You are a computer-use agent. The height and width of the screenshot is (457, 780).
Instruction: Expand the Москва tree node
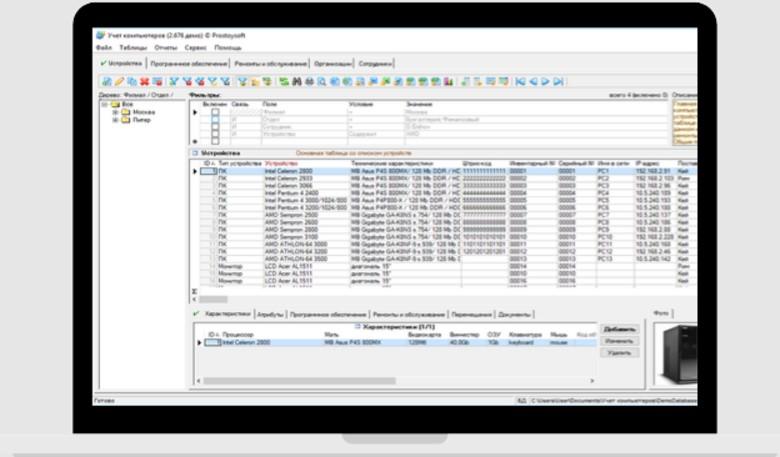click(x=115, y=112)
